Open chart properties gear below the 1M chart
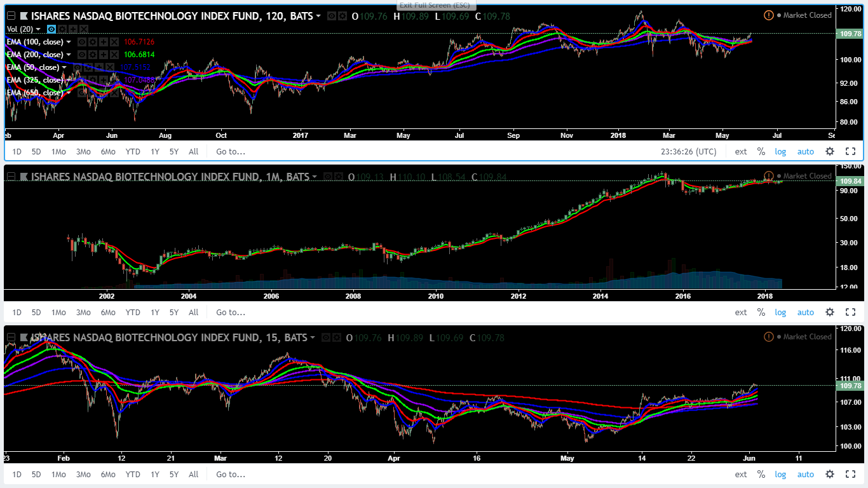 (830, 312)
